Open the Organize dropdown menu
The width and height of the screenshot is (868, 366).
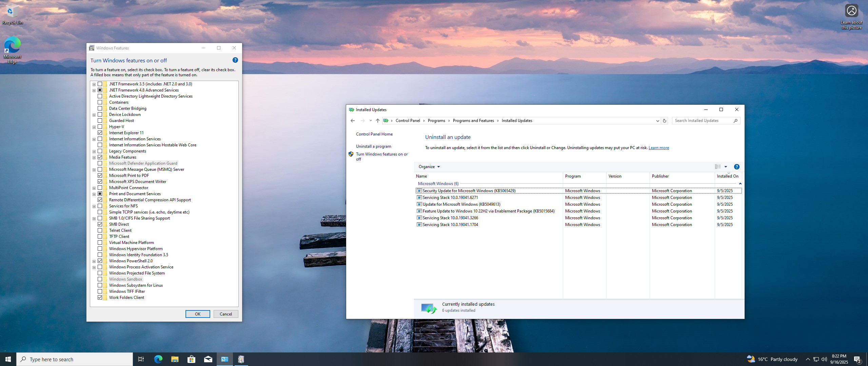429,167
